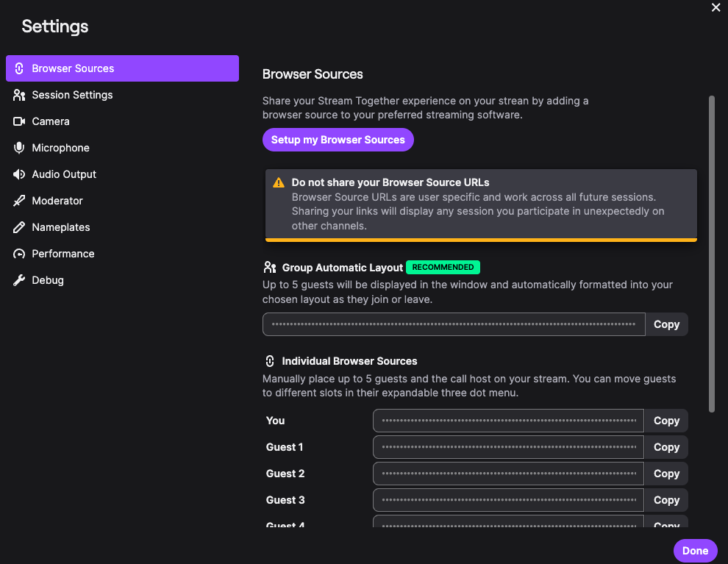Click the Session Settings people icon
Viewport: 728px width, 564px height.
[x=19, y=95]
